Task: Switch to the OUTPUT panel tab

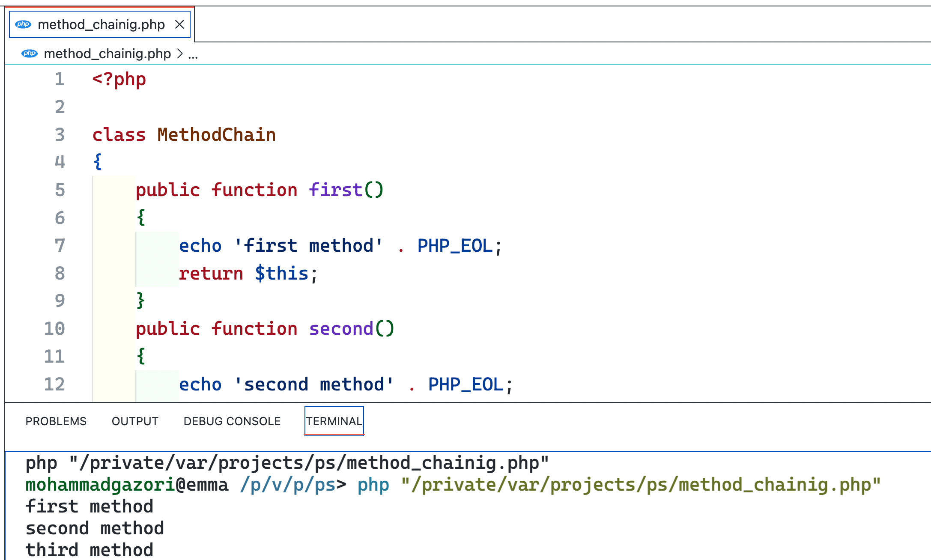Action: tap(135, 421)
